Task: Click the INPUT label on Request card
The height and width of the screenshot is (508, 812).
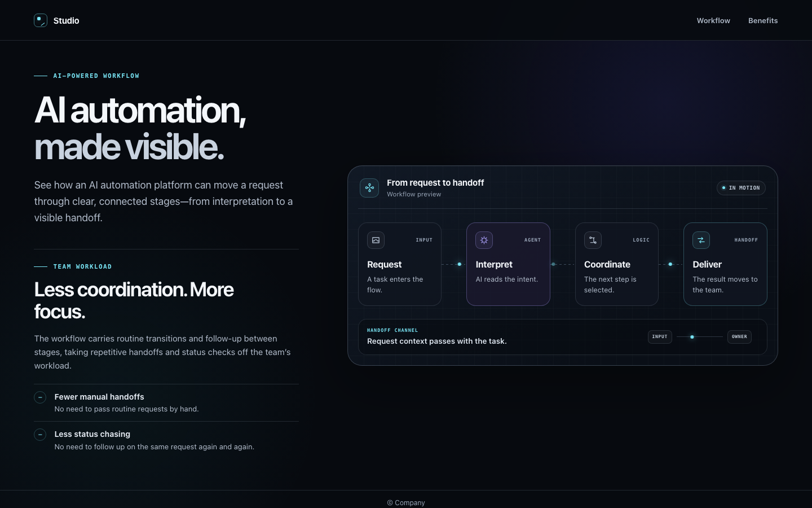Action: point(424,240)
